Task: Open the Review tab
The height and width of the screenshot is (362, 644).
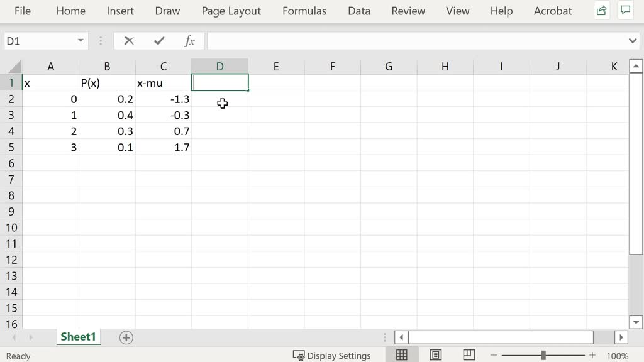Action: pos(408,11)
